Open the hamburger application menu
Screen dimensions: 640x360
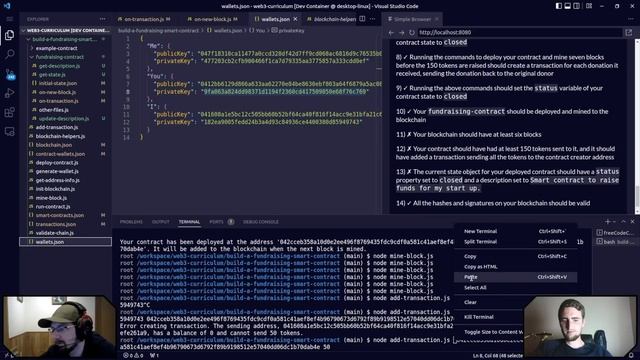click(9, 19)
